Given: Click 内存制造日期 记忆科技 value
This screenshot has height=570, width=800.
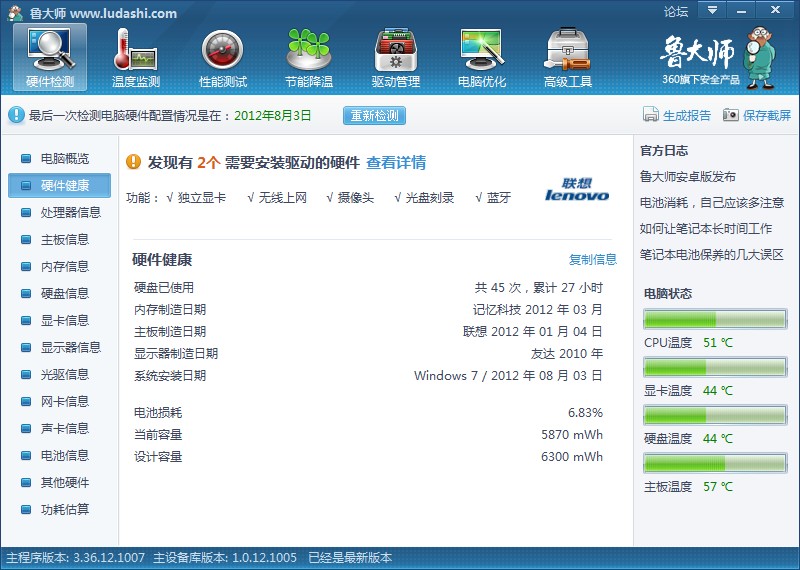Looking at the screenshot, I should (538, 310).
